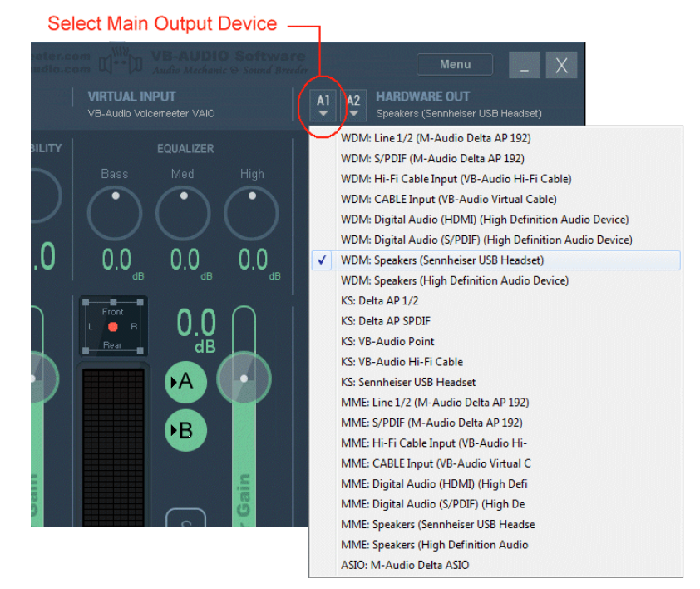Click the VB-Audio Voicemeeter VAIO label
Screen dimensions: 700x589
tap(151, 113)
